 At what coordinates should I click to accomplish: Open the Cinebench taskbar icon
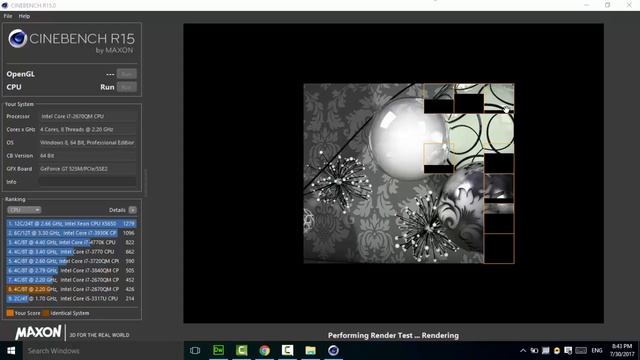(333, 351)
